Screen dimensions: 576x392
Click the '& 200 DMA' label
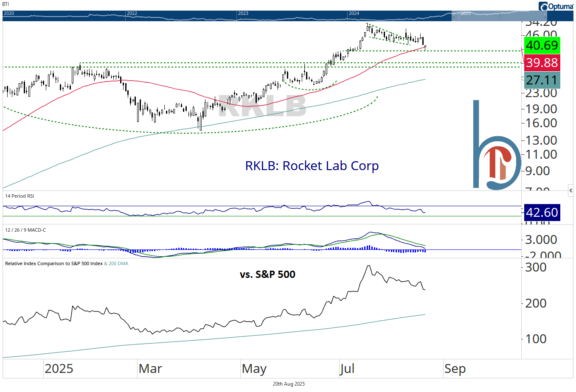[116, 263]
